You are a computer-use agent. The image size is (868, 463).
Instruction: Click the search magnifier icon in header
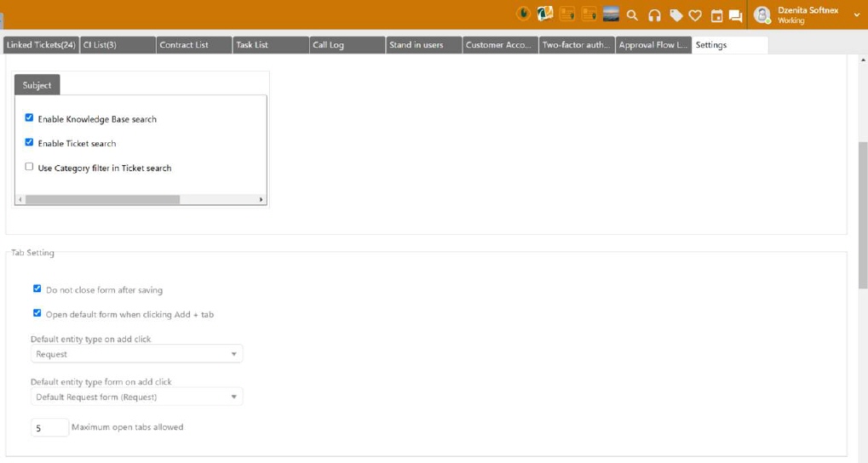coord(632,15)
